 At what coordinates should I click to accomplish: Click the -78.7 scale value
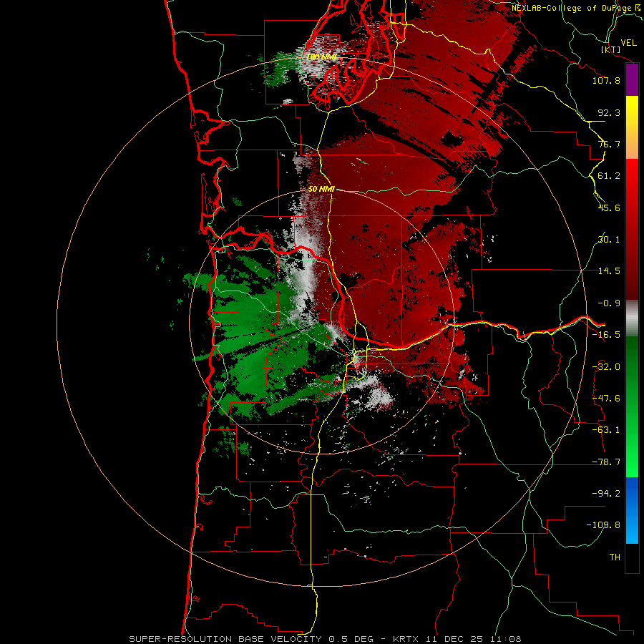[x=606, y=462]
